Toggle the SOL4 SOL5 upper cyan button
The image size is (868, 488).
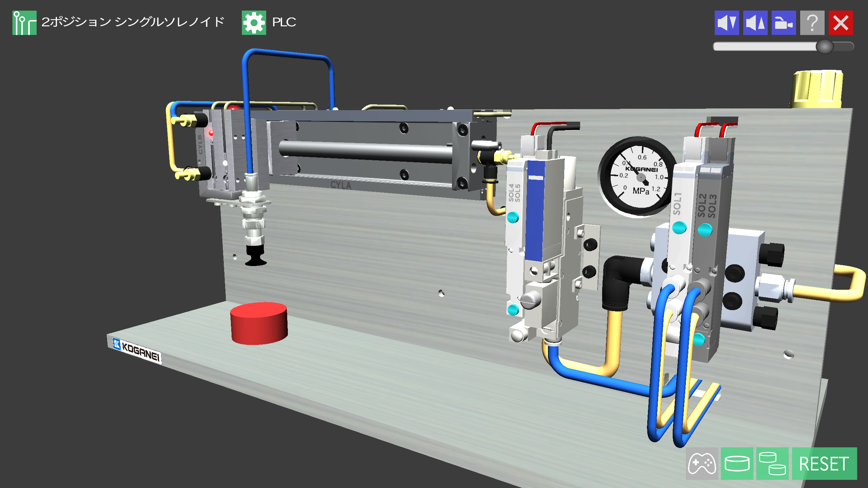coord(513,217)
